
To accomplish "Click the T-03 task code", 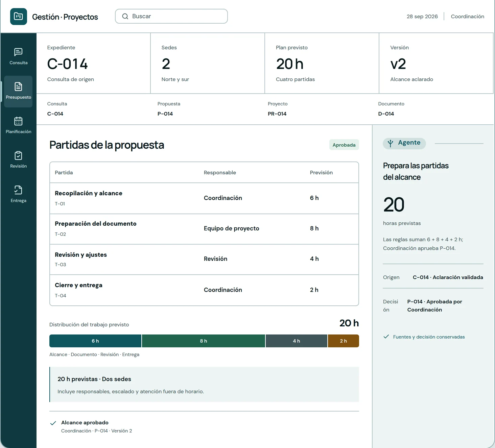I will coord(61,265).
